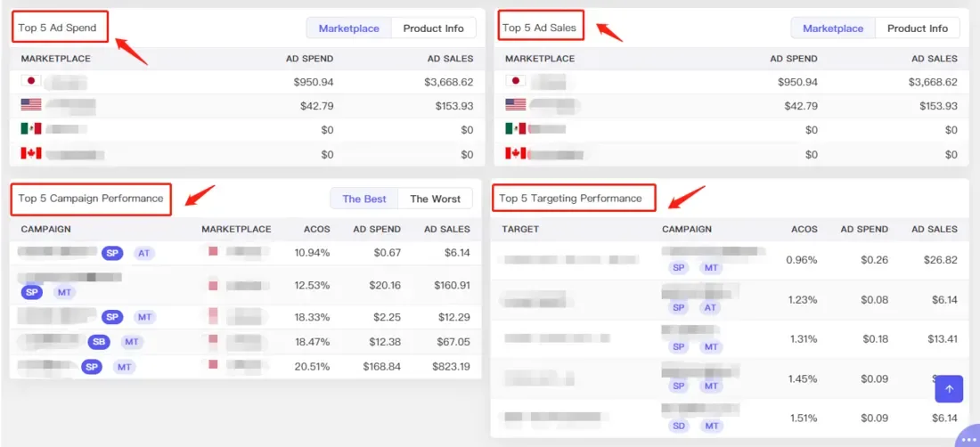Click the SP badge in the 1.31% target row
This screenshot has height=447, width=980.
(679, 346)
